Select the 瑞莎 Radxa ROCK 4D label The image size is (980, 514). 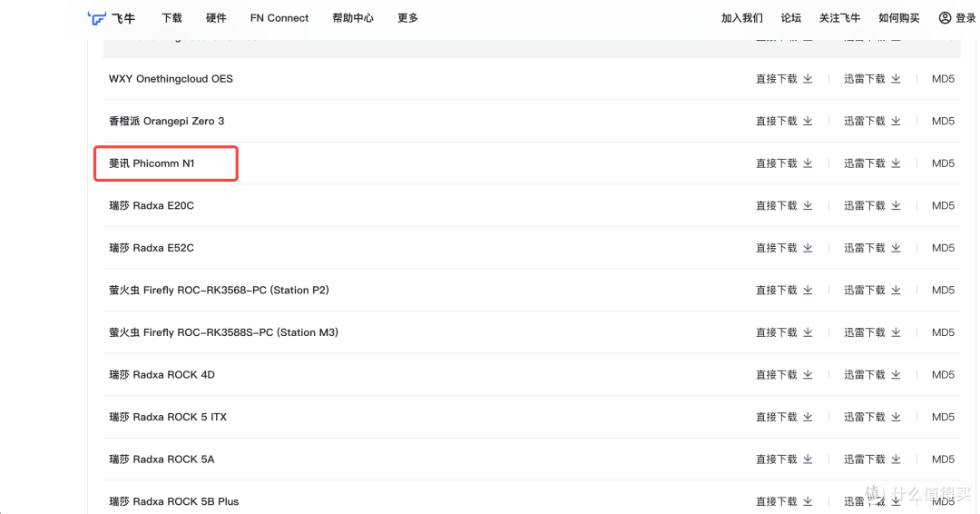click(162, 374)
